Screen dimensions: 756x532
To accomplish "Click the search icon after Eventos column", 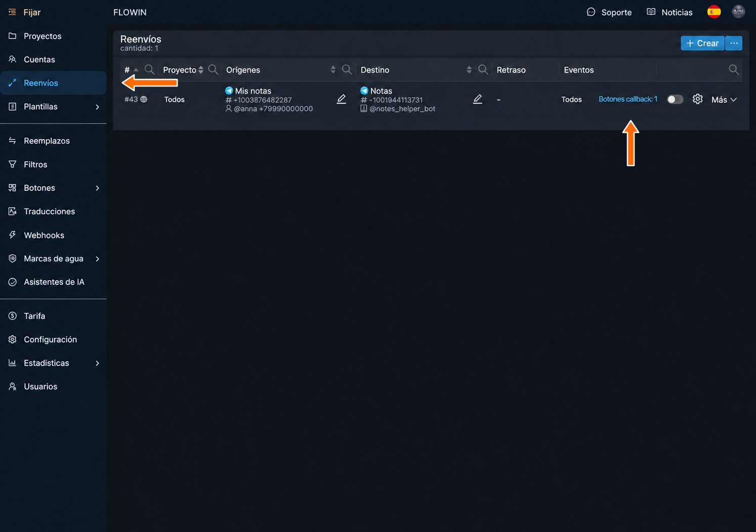I will point(734,69).
